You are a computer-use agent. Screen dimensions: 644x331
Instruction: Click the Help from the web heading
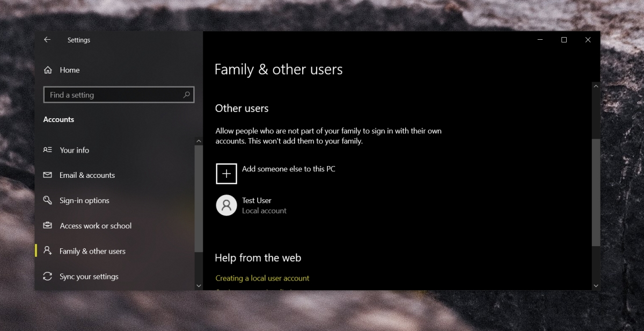tap(258, 258)
